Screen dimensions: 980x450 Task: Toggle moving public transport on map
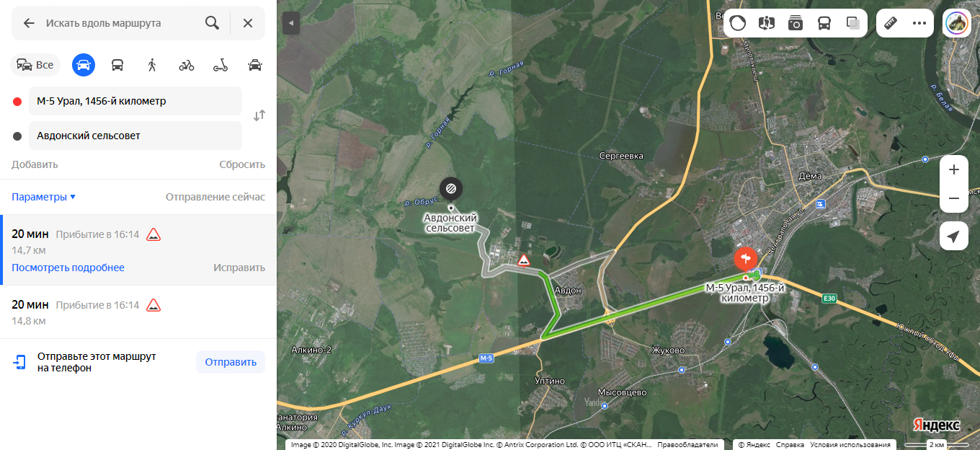824,23
